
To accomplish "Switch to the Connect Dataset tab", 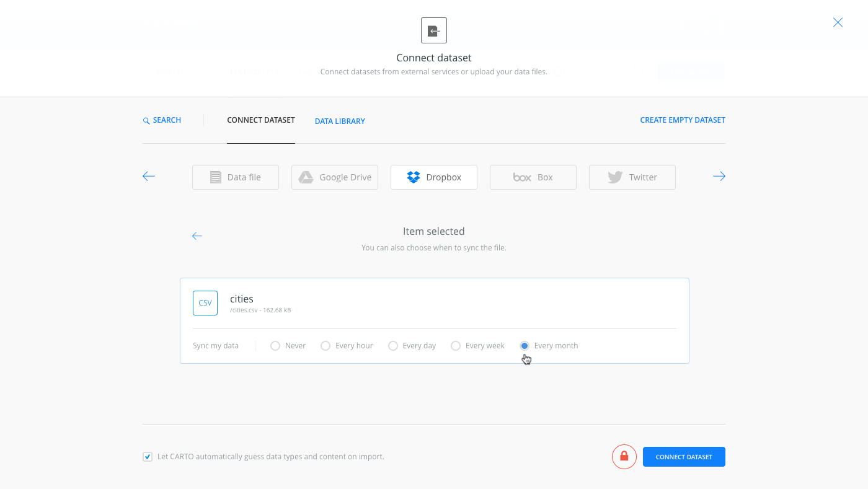I will pos(261,120).
